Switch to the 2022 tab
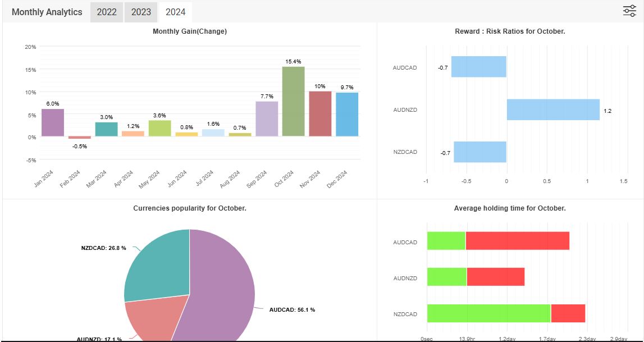The width and height of the screenshot is (644, 342). tap(107, 12)
